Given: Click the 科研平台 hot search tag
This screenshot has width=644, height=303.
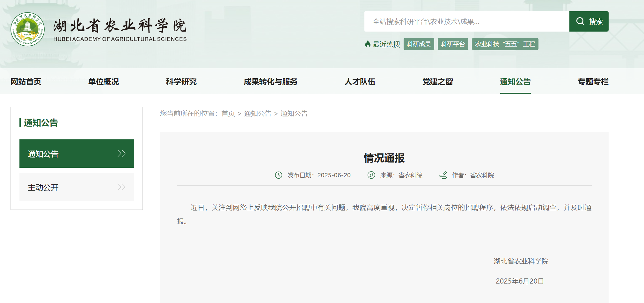Looking at the screenshot, I should pyautogui.click(x=453, y=44).
